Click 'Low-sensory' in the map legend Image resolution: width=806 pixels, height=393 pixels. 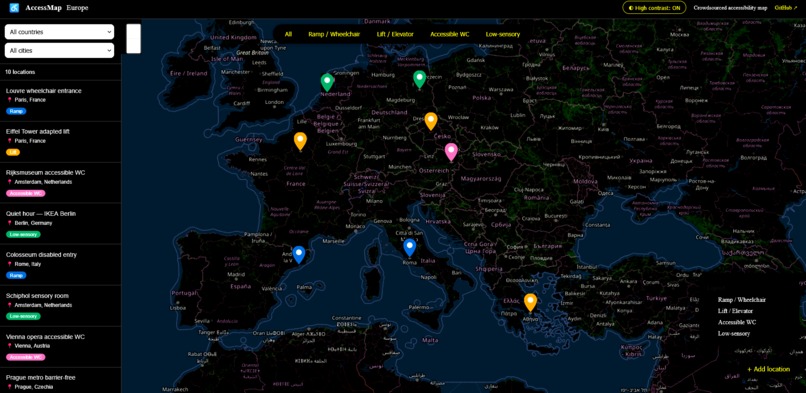pos(734,334)
